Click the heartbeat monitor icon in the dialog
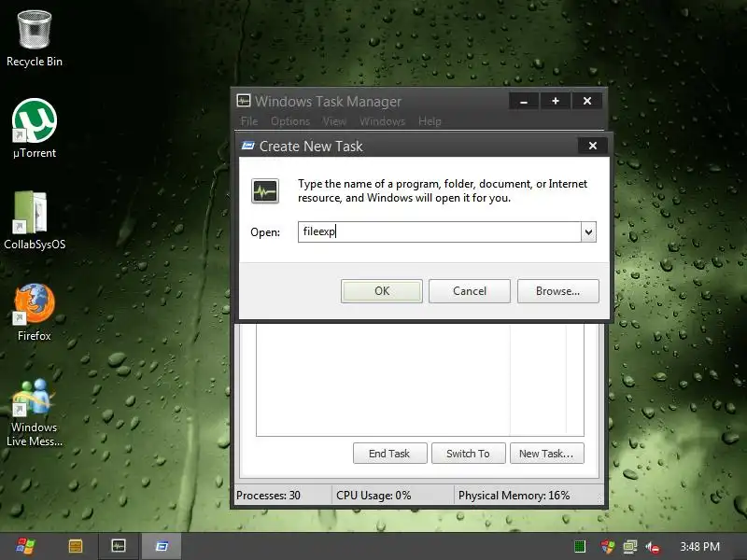This screenshot has width=747, height=560. [x=265, y=191]
